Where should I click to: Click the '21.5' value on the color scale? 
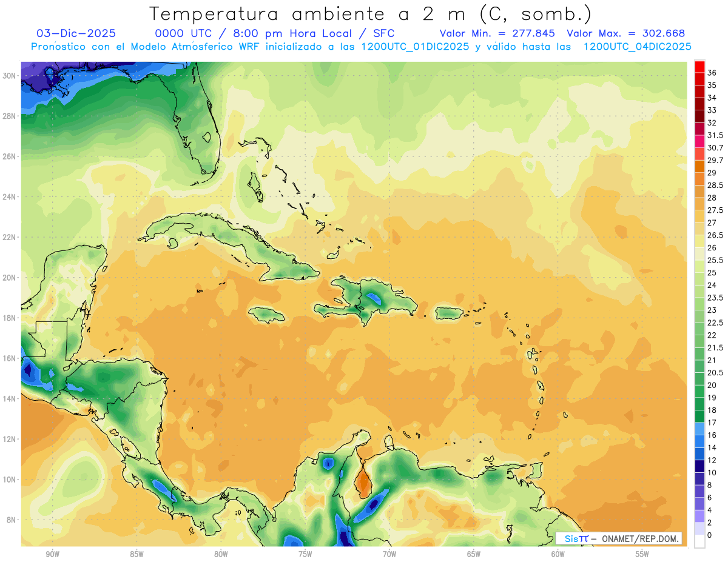tap(715, 347)
